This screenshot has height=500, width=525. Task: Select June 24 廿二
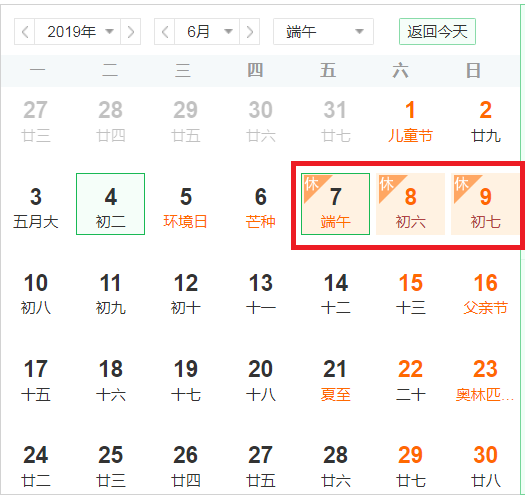coord(35,466)
